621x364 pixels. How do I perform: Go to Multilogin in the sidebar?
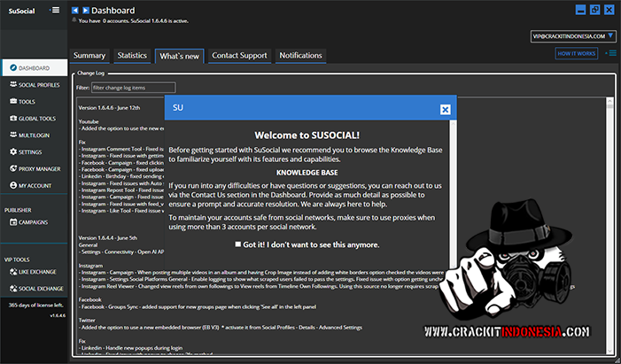pos(33,136)
